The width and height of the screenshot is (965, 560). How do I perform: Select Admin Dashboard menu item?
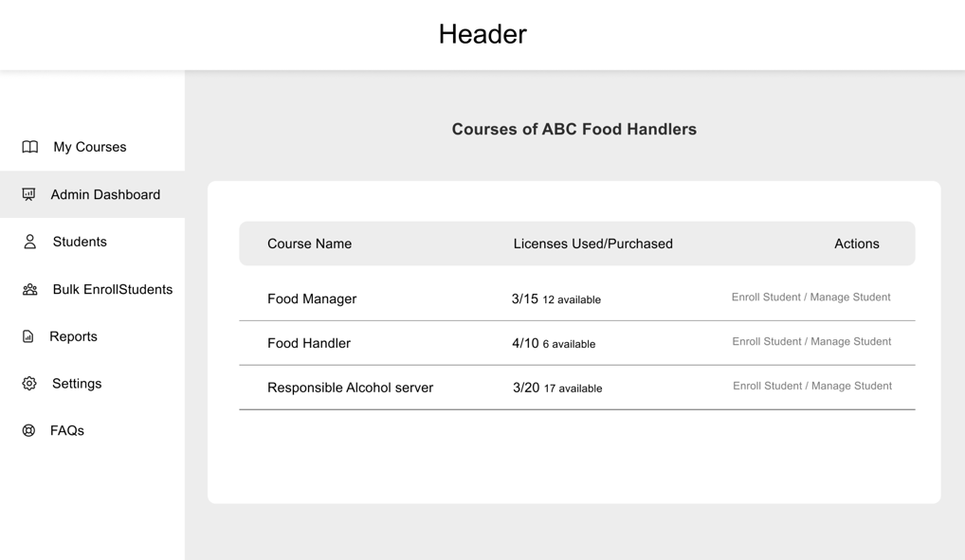(x=92, y=194)
